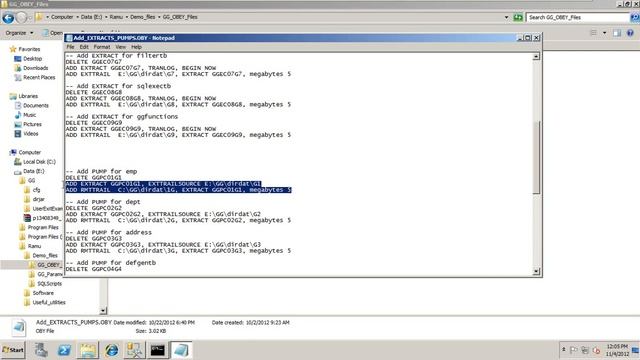Click '-- Add PUMP for dept' comment line
The image size is (640, 360).
[103, 202]
